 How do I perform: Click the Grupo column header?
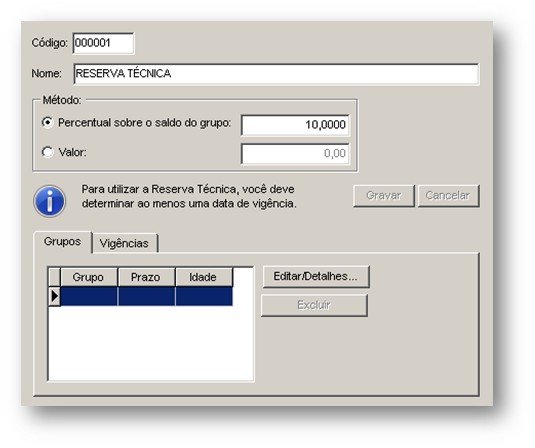(88, 277)
